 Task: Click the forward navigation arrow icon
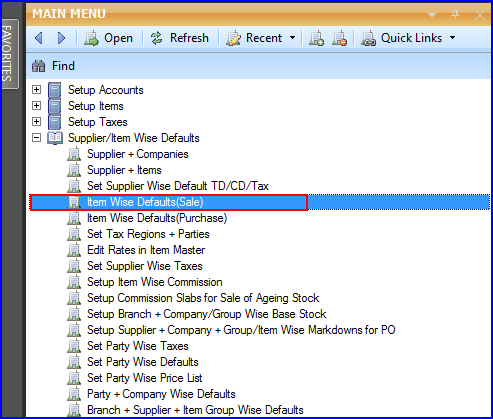click(61, 38)
